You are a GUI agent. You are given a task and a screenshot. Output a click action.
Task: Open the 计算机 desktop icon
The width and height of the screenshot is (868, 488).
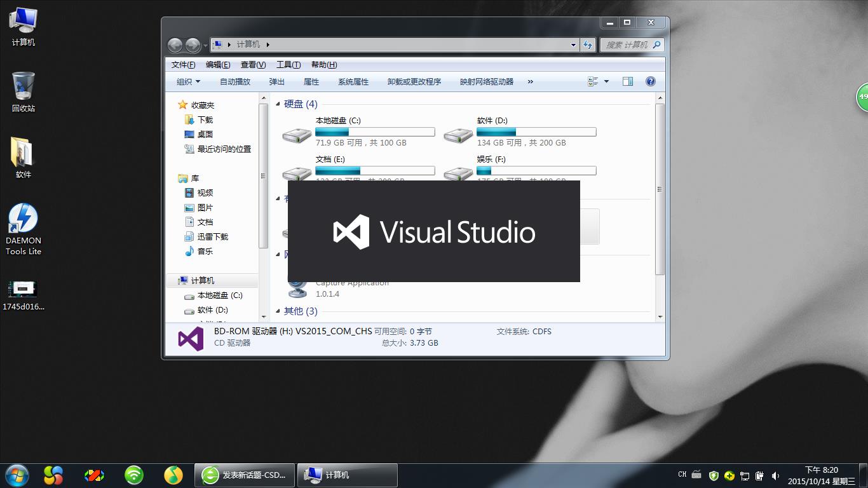tap(23, 26)
